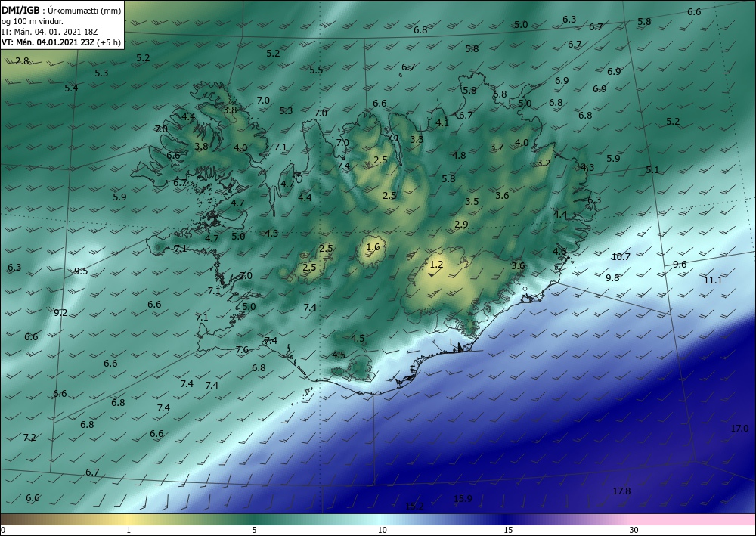
Task: Click the 2.8 value on the map
Action: pos(22,60)
